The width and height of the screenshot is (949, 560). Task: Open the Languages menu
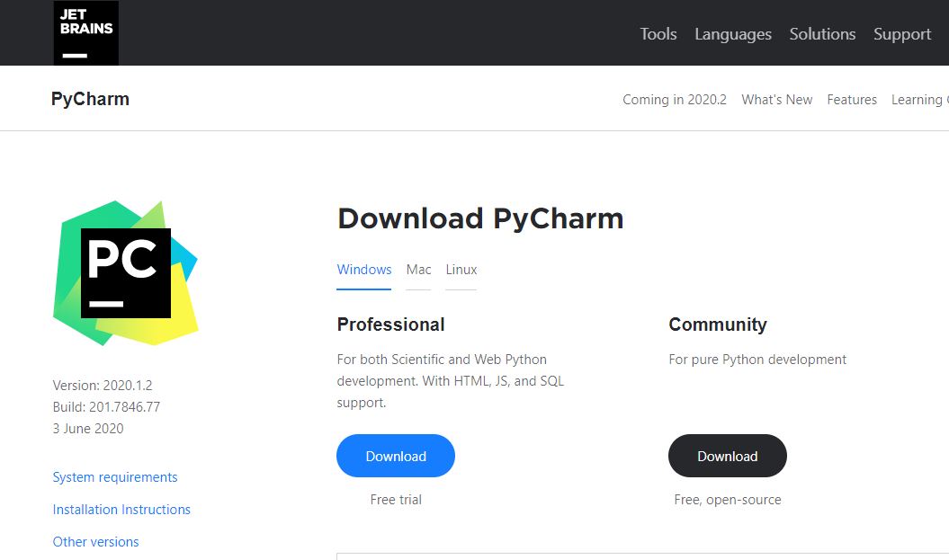(733, 34)
